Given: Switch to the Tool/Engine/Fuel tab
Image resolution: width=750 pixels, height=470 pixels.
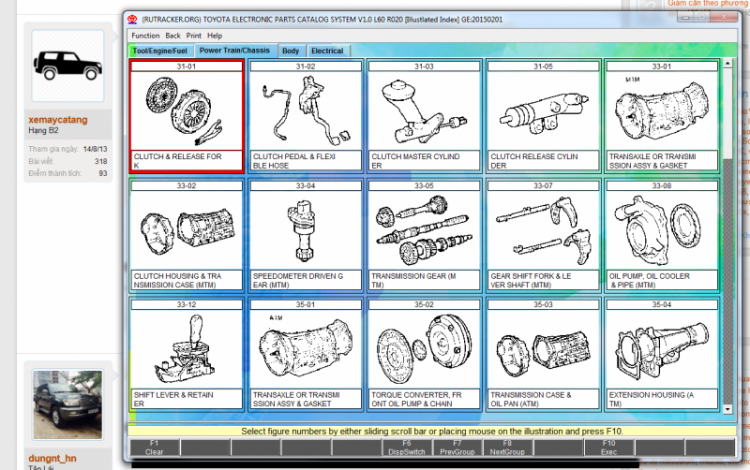Looking at the screenshot, I should pos(161,51).
